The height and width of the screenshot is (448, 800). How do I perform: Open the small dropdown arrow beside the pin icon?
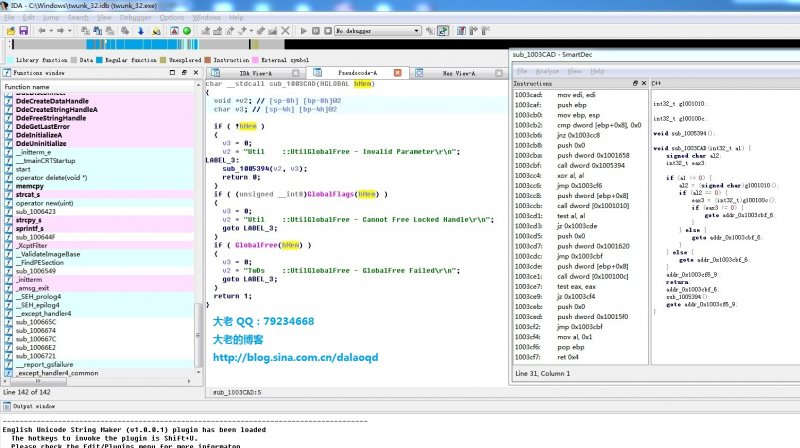point(251,31)
